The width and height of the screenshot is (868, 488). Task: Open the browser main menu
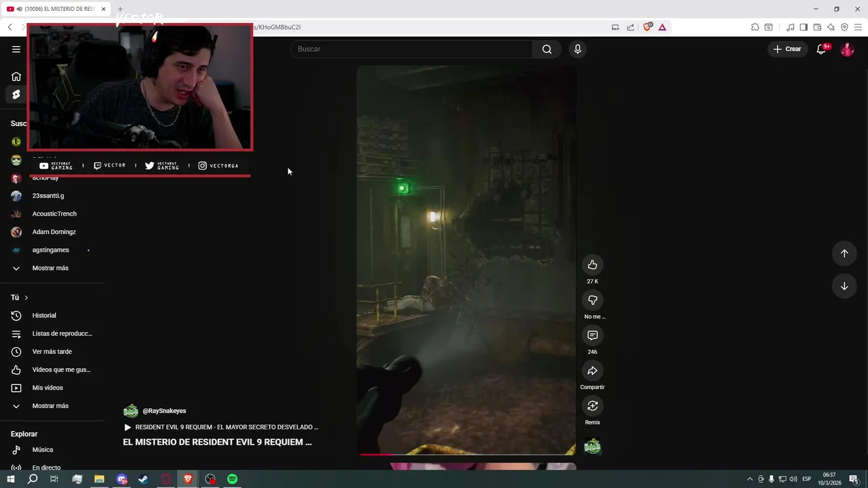click(858, 27)
